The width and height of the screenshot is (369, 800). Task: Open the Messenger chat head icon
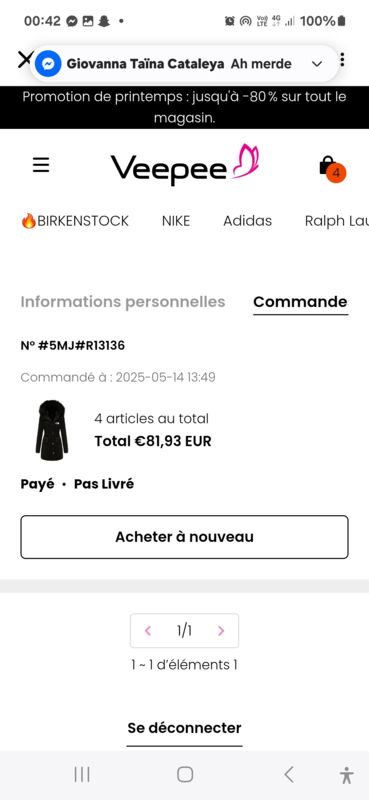[x=48, y=64]
